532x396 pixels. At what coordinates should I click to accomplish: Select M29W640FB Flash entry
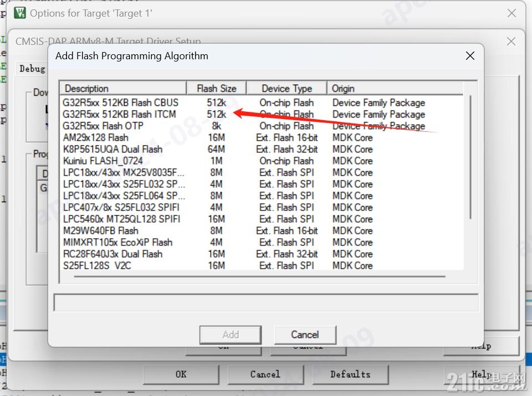tap(261, 230)
